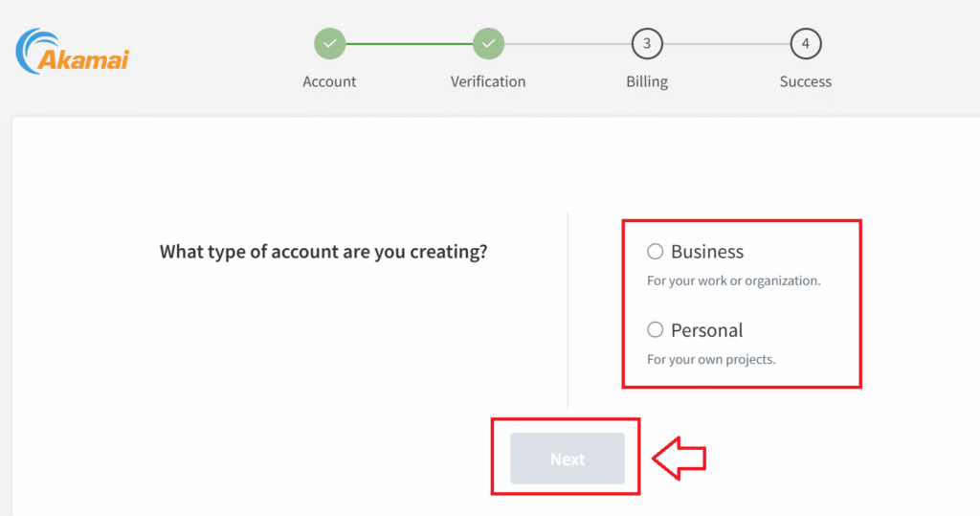The height and width of the screenshot is (516, 980).
Task: Choose the Personal account label text
Action: [x=707, y=330]
